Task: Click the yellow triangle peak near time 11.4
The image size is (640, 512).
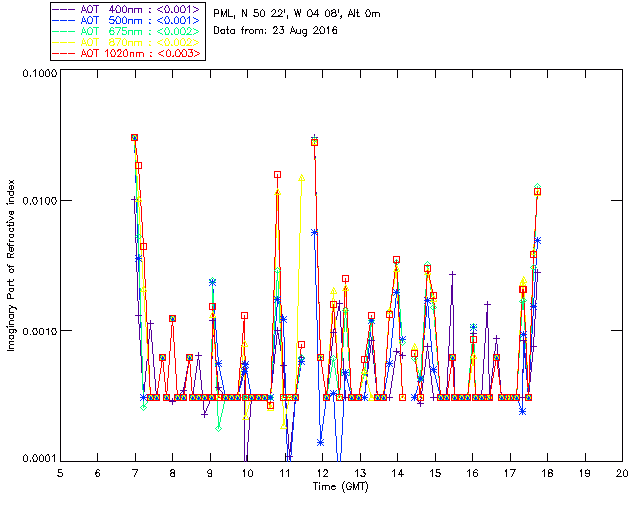Action: click(x=301, y=178)
